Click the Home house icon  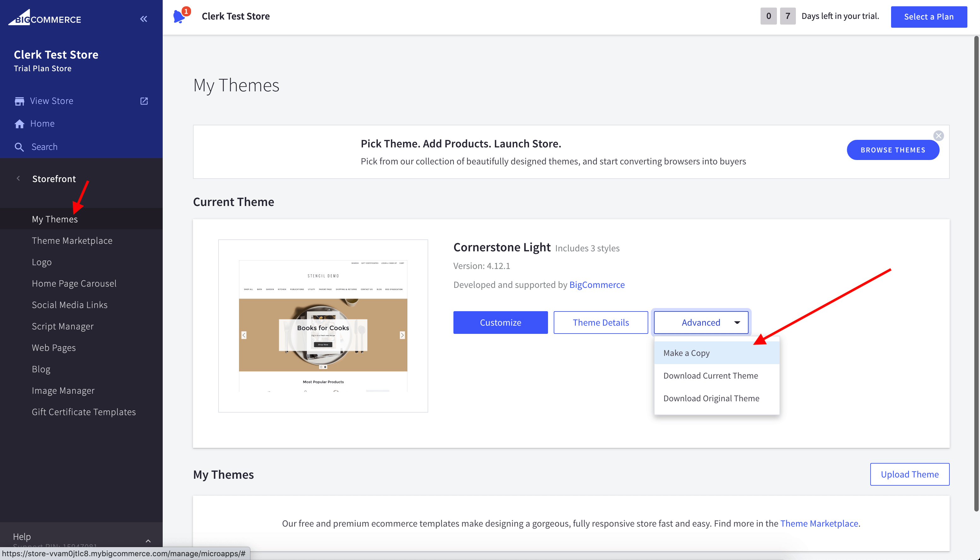19,124
